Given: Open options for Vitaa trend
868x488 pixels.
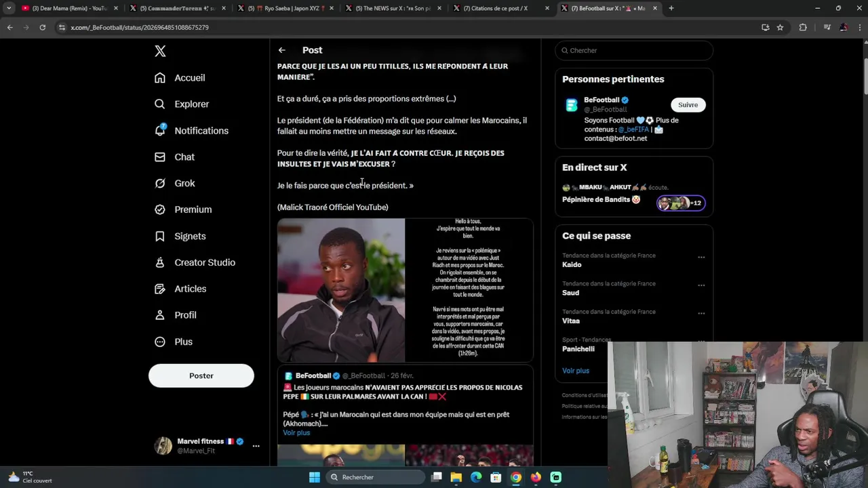Looking at the screenshot, I should click(x=701, y=314).
